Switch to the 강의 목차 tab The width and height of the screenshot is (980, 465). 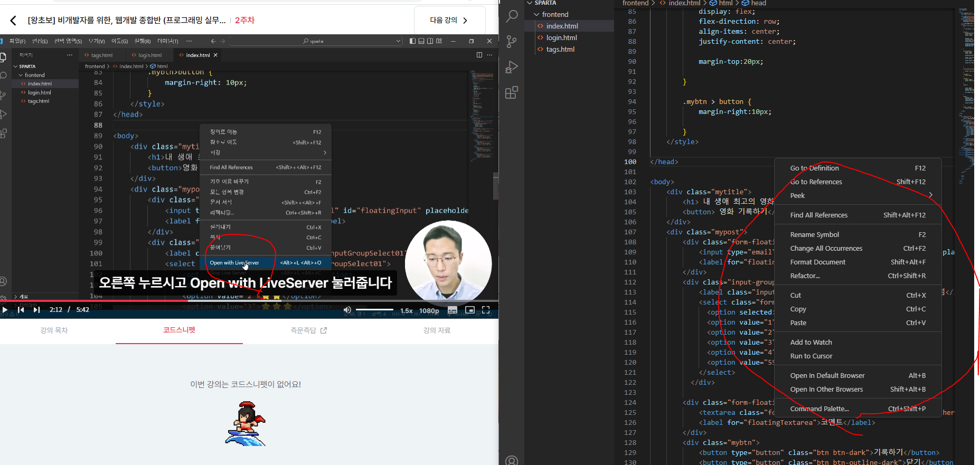[54, 330]
